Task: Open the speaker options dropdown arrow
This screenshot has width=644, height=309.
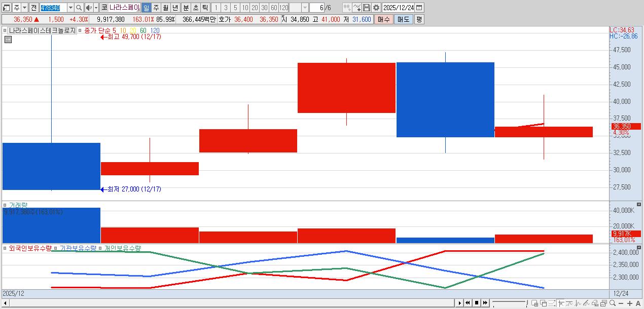Action: point(95,8)
